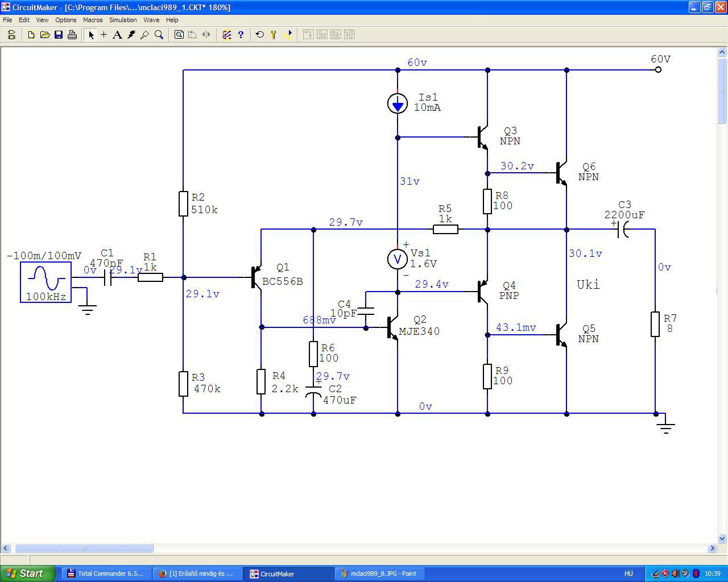This screenshot has width=728, height=582.
Task: Click the vertical scrollbar up arrow
Action: point(722,52)
